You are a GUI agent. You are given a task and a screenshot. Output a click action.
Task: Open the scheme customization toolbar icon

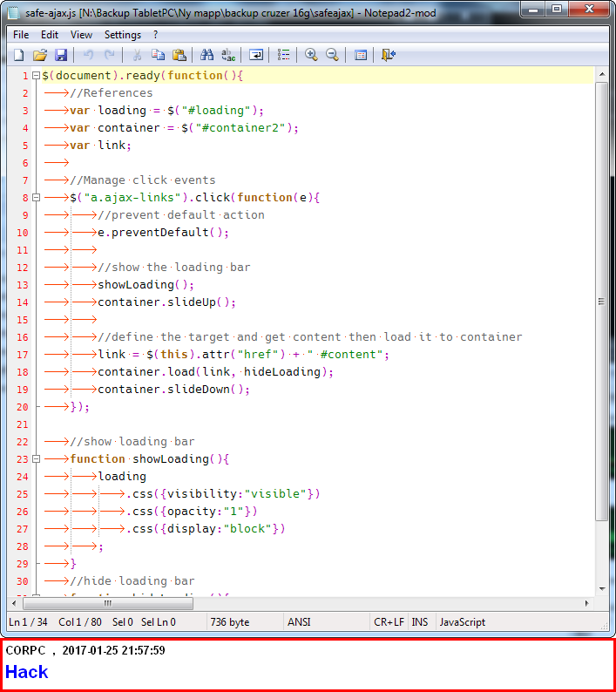361,55
